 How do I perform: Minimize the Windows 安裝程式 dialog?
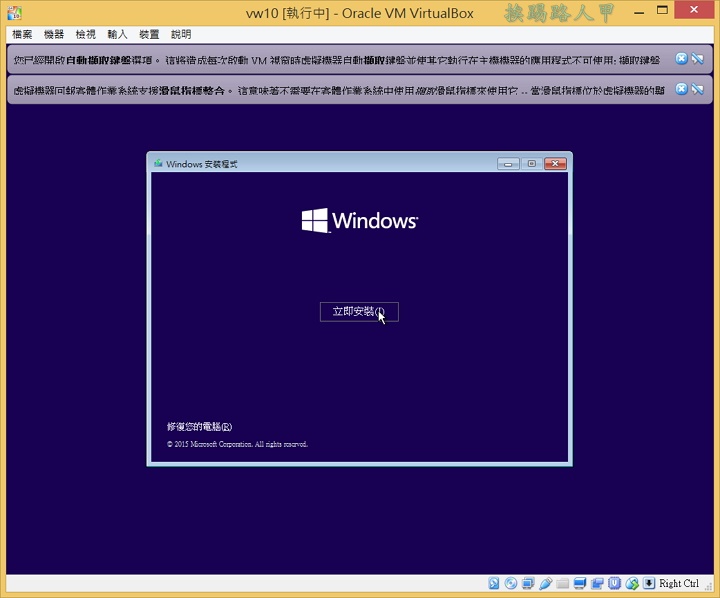pyautogui.click(x=508, y=164)
